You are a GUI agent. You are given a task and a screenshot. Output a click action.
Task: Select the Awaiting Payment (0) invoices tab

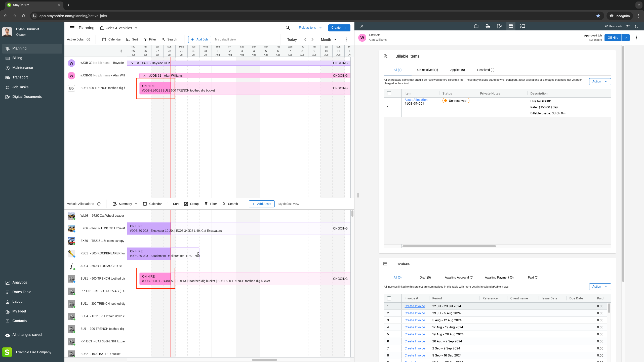click(499, 278)
